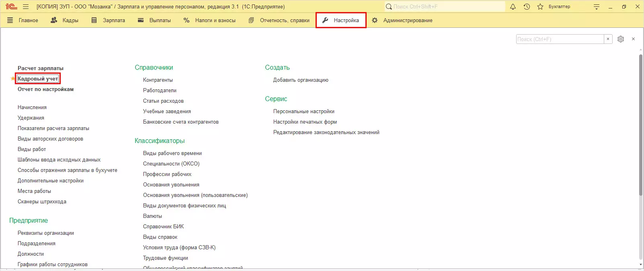Open Работодатели directory
This screenshot has width=644, height=271.
coord(160,90)
